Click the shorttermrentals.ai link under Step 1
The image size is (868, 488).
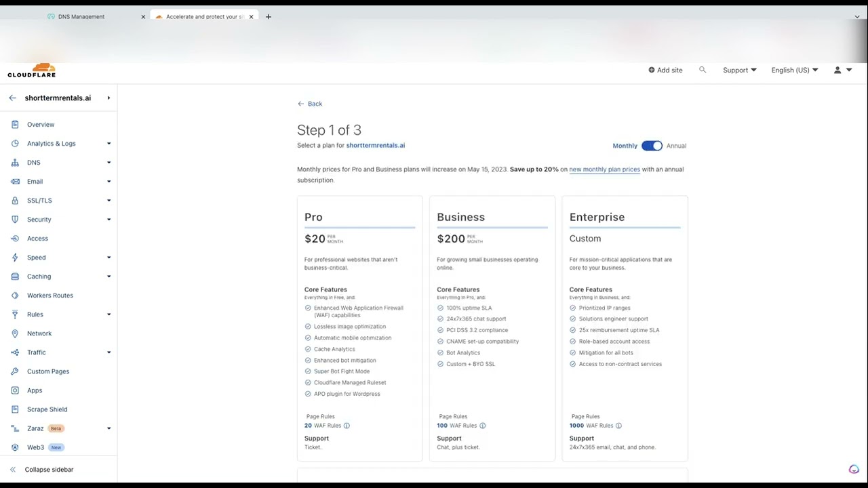click(x=375, y=145)
